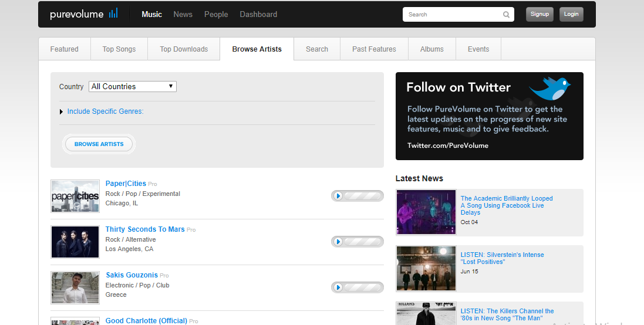Open the News nav item

(x=183, y=14)
